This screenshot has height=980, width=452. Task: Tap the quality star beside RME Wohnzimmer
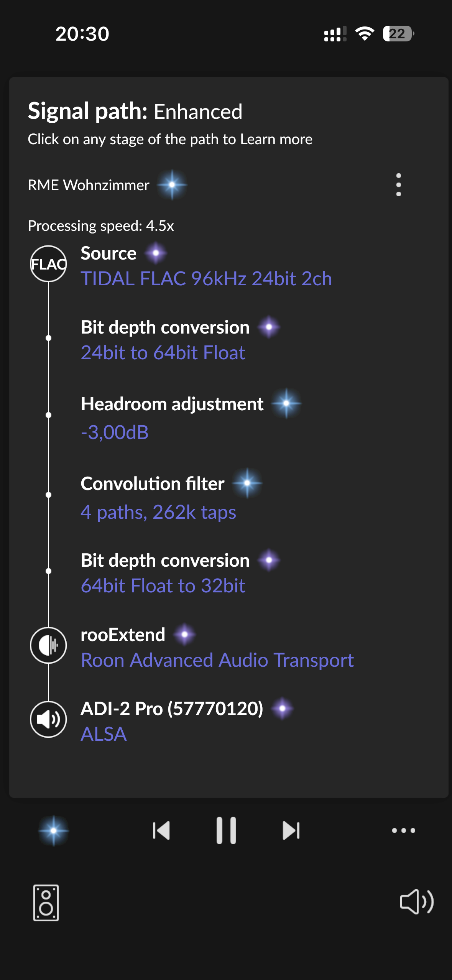pyautogui.click(x=172, y=185)
